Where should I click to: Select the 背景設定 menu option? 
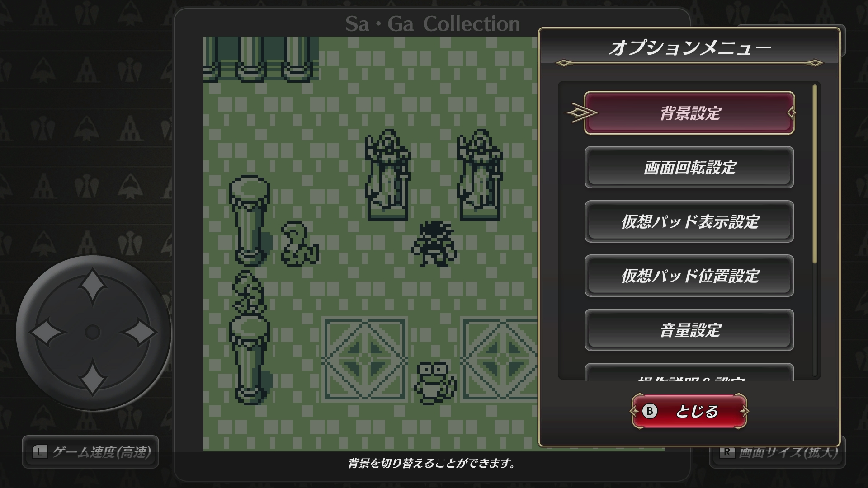coord(689,113)
